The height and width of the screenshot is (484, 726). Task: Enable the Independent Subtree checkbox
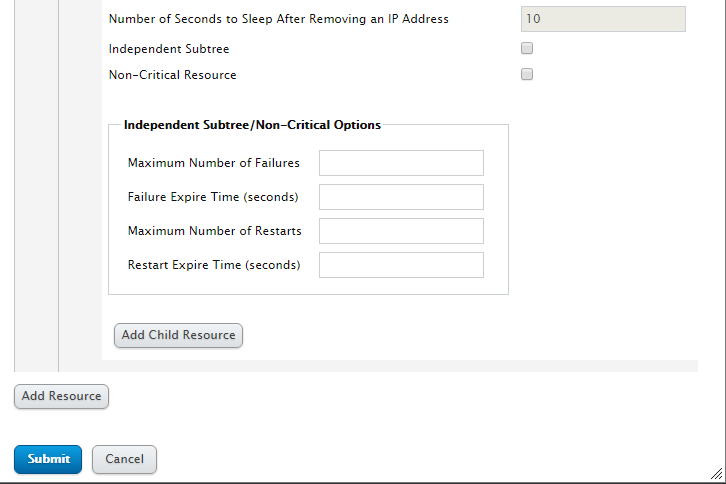(527, 48)
